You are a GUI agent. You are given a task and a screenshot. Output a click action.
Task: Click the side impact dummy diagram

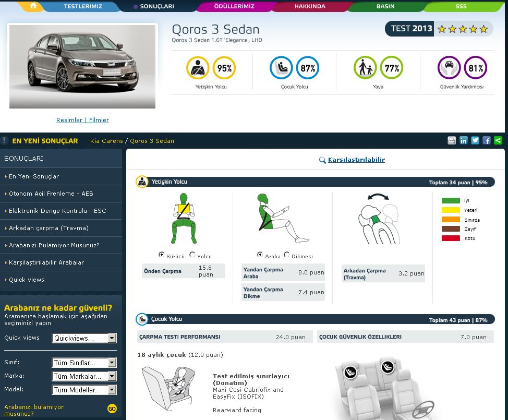point(283,218)
